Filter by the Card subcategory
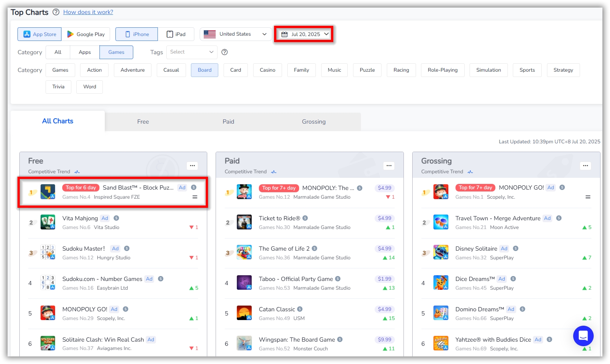The height and width of the screenshot is (364, 610). pos(236,70)
